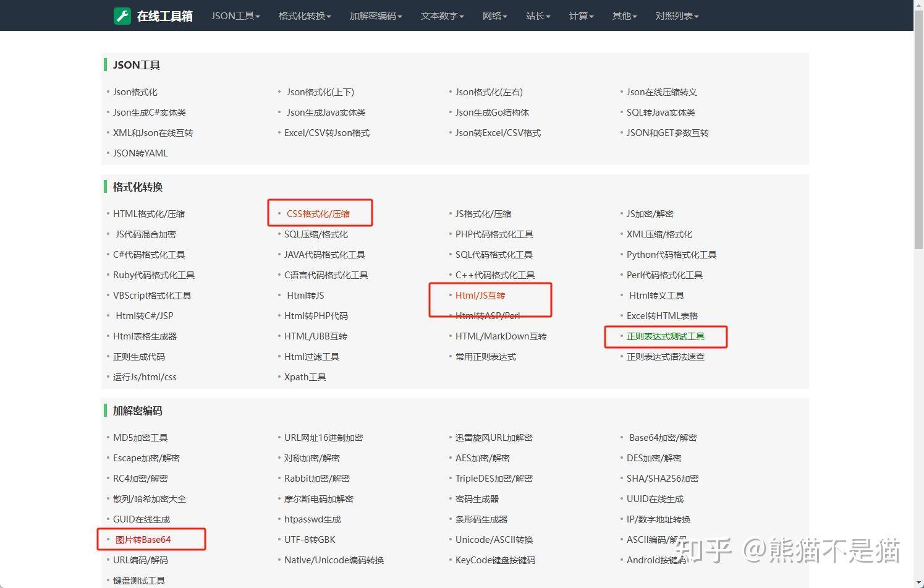Open the JSON工具 dropdown menu
This screenshot has height=588, width=924.
235,16
